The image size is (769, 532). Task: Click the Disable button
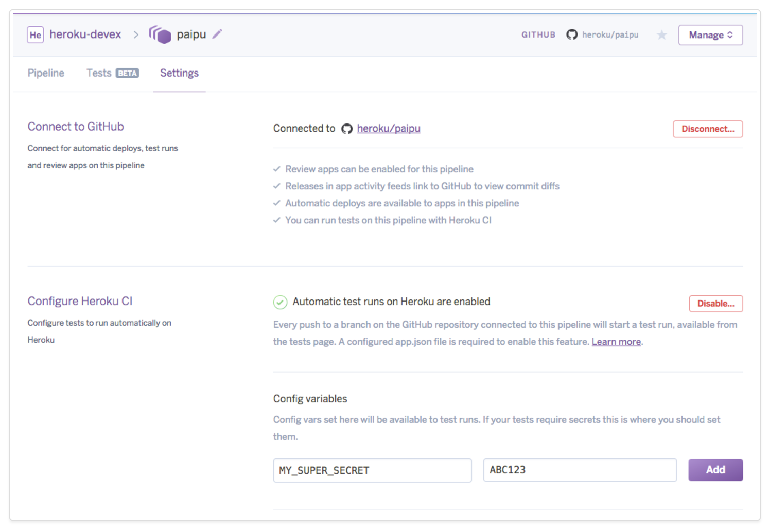click(715, 304)
